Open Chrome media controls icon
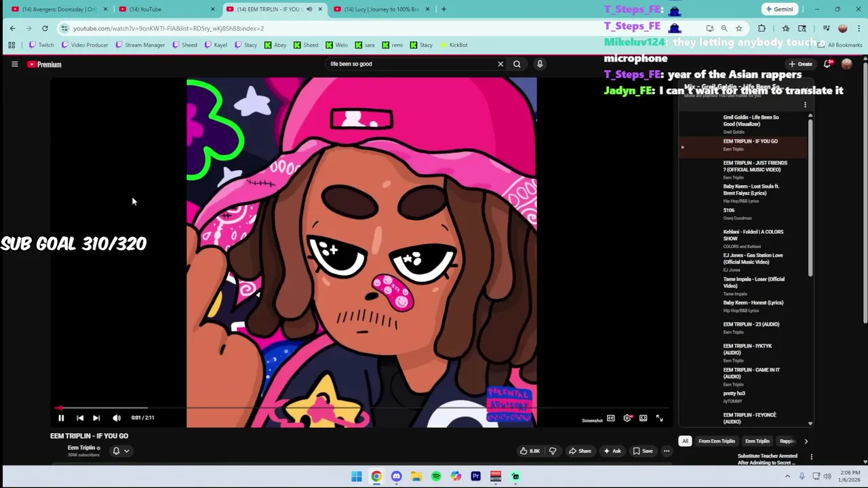 pyautogui.click(x=826, y=28)
